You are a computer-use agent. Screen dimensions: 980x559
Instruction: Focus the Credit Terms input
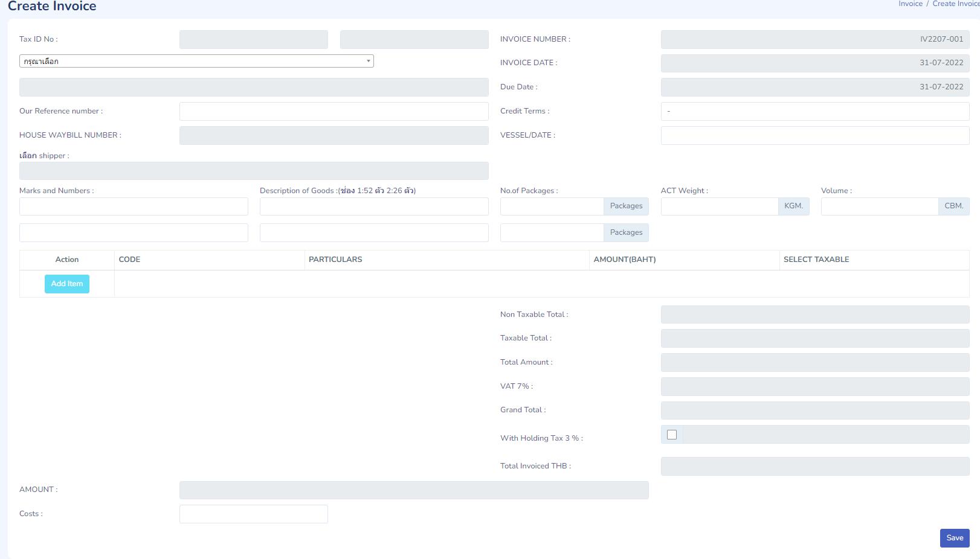tap(814, 111)
